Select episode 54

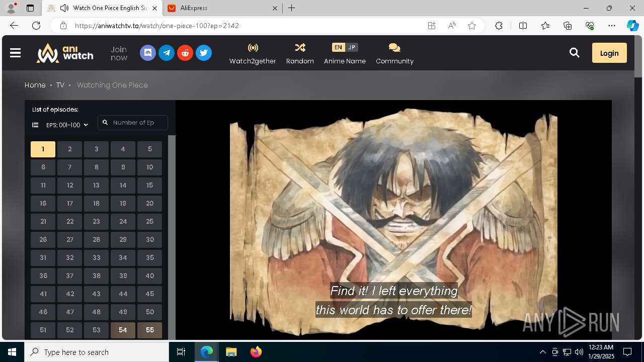point(123,330)
